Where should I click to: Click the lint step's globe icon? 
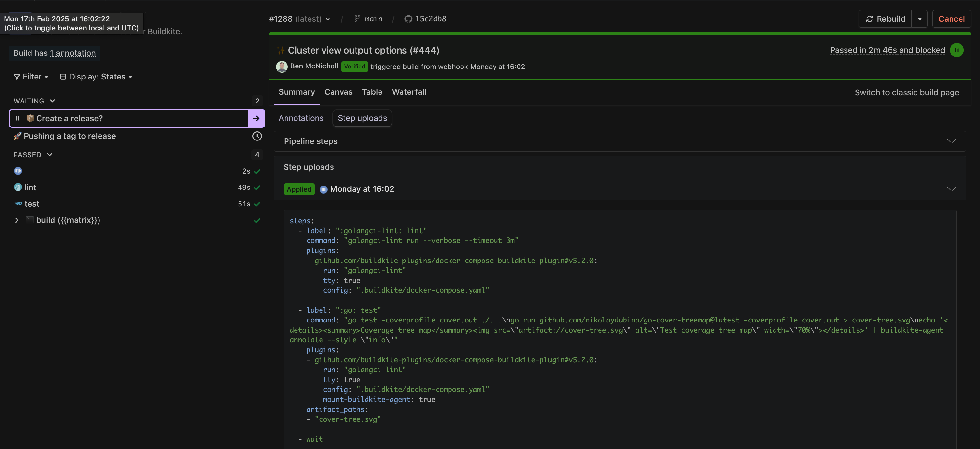point(18,188)
